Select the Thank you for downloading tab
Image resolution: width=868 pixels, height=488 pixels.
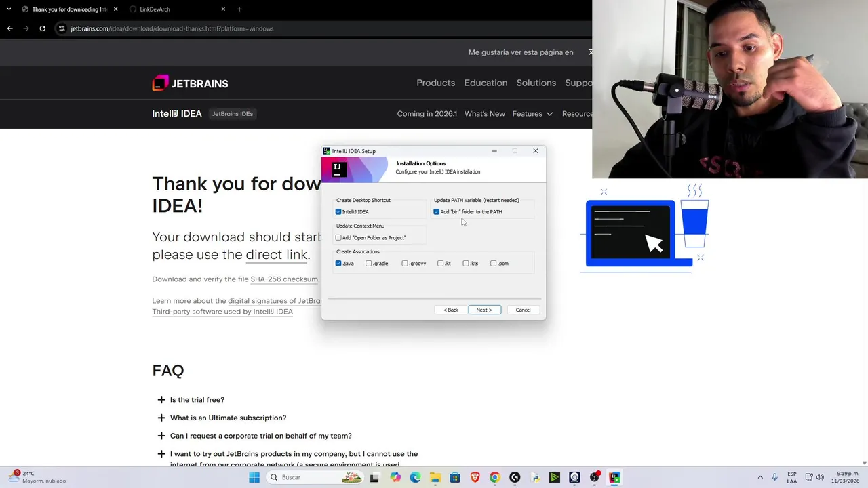click(x=70, y=9)
